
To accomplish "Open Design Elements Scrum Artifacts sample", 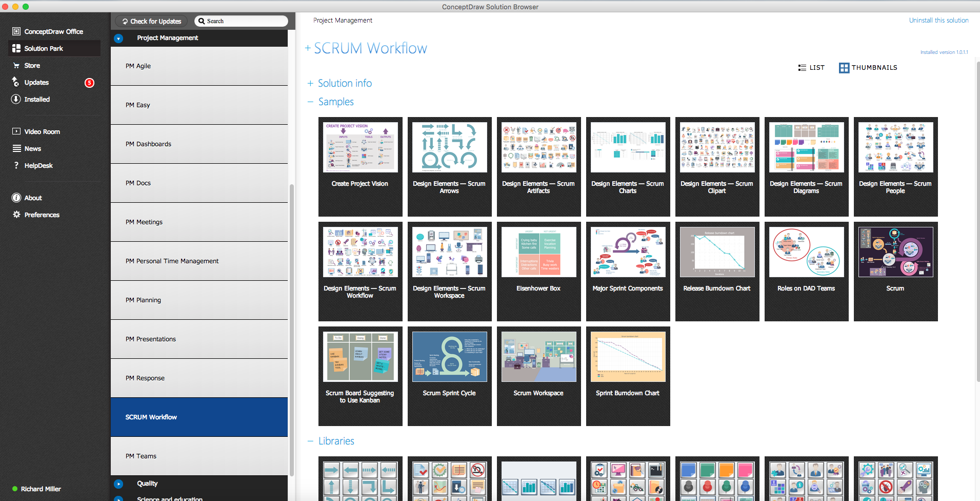I will pos(538,166).
